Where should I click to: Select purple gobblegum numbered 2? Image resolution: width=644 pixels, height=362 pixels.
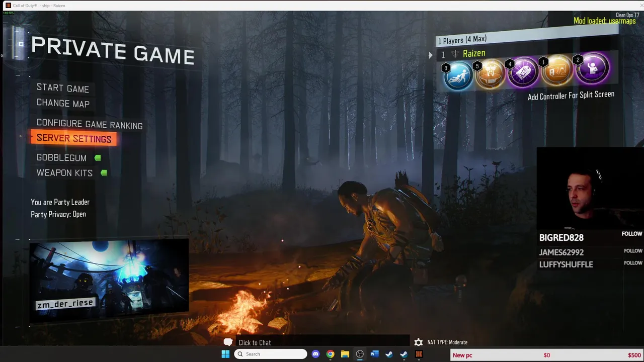click(592, 67)
